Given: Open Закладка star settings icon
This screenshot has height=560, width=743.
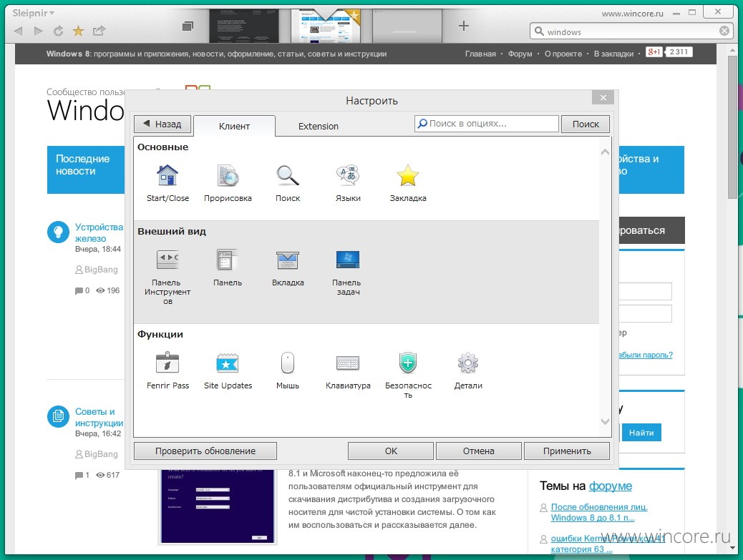Looking at the screenshot, I should (x=408, y=183).
